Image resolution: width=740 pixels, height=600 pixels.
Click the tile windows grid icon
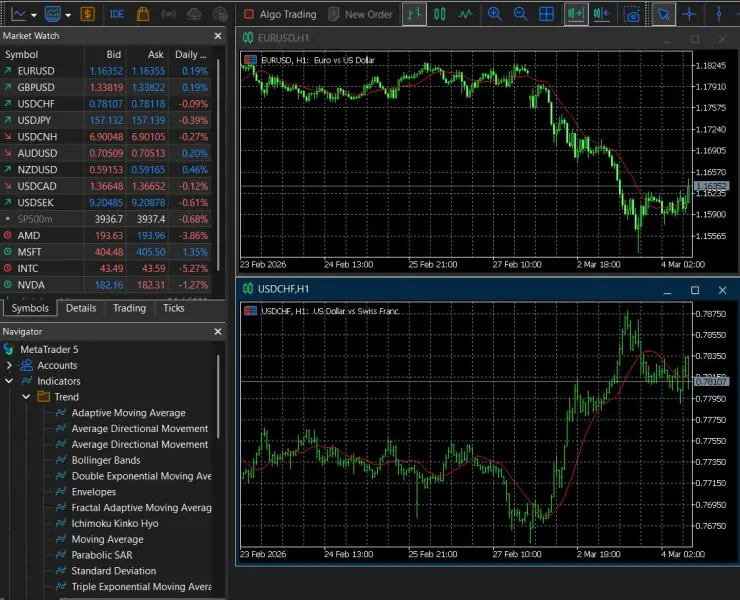[546, 15]
